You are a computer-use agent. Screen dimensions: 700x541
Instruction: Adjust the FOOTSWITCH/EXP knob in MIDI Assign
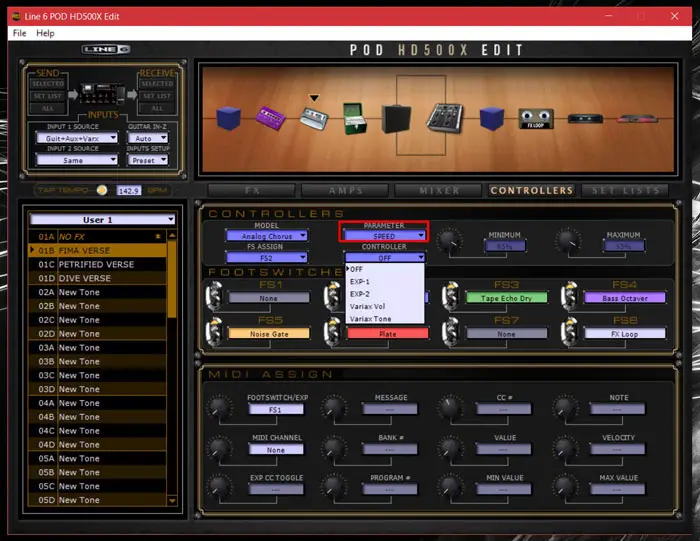pyautogui.click(x=218, y=407)
